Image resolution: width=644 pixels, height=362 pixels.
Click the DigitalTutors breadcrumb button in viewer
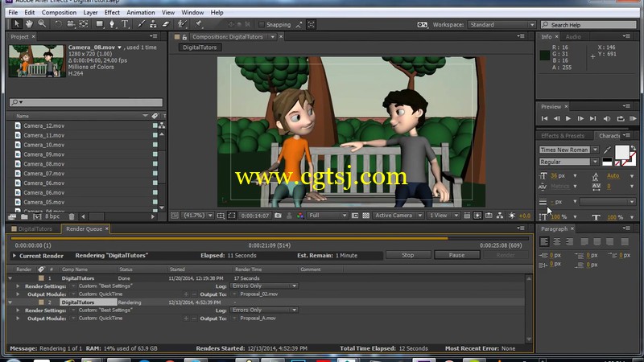click(200, 47)
